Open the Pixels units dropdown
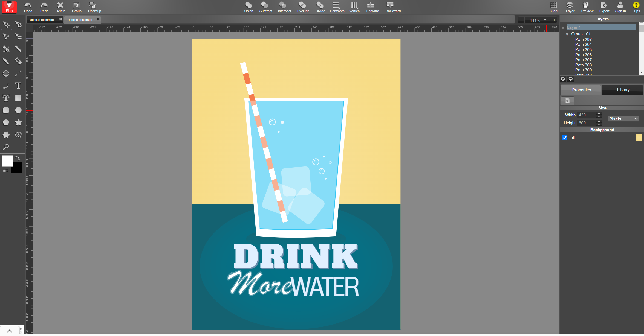The image size is (644, 336). tap(623, 119)
